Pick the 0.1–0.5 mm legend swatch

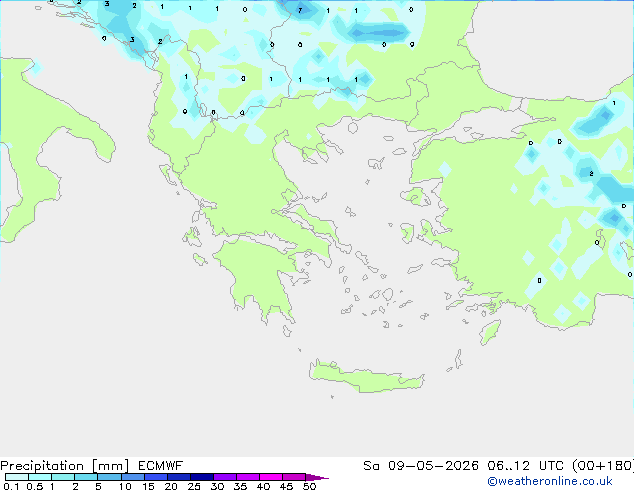coord(17,477)
